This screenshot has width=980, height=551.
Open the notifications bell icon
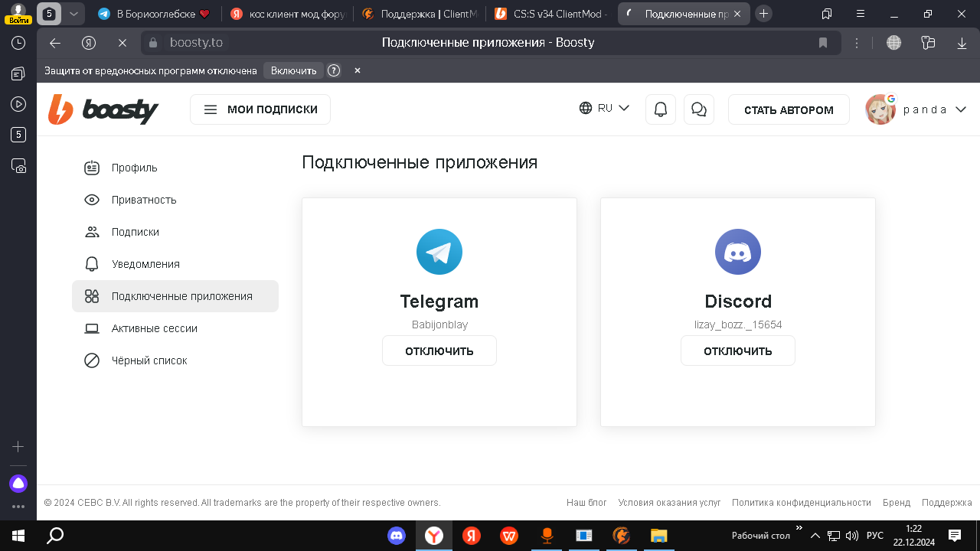pos(661,109)
